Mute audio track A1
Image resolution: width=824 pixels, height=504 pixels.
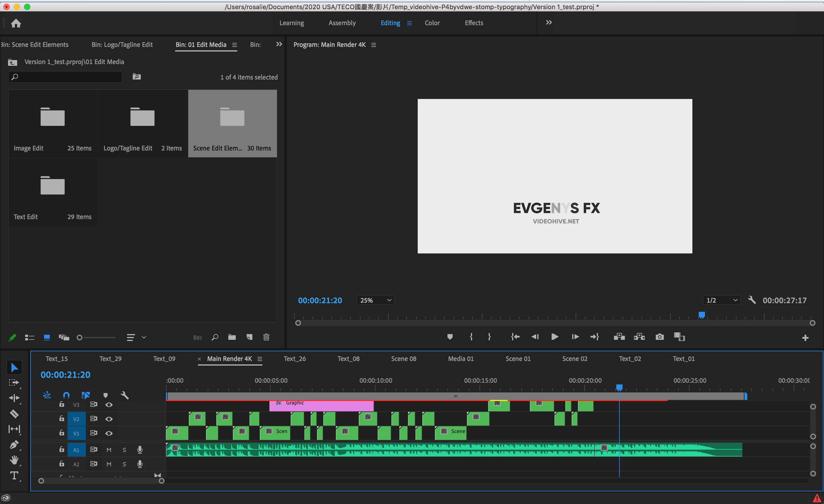[109, 450]
